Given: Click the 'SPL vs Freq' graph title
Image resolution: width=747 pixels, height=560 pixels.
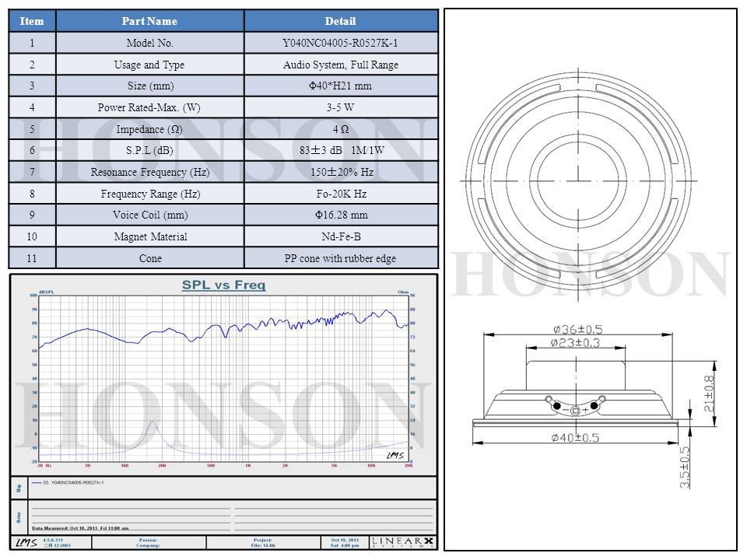Looking at the screenshot, I should click(223, 285).
